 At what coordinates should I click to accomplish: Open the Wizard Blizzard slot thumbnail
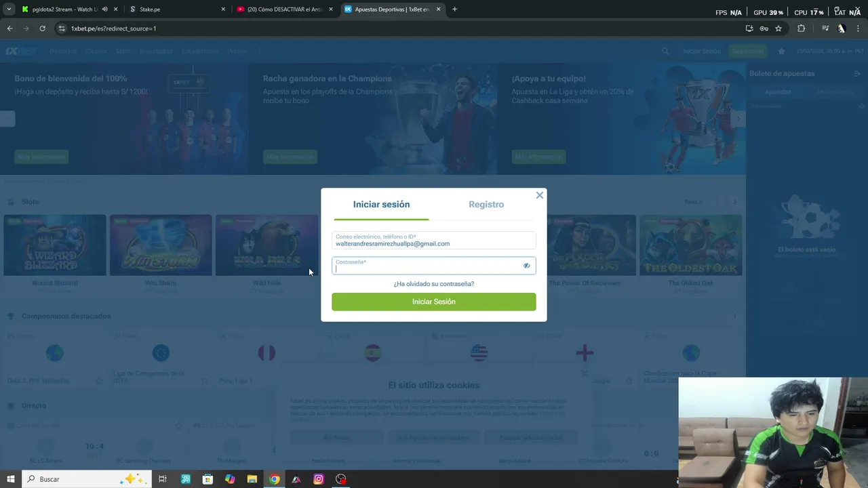[55, 245]
